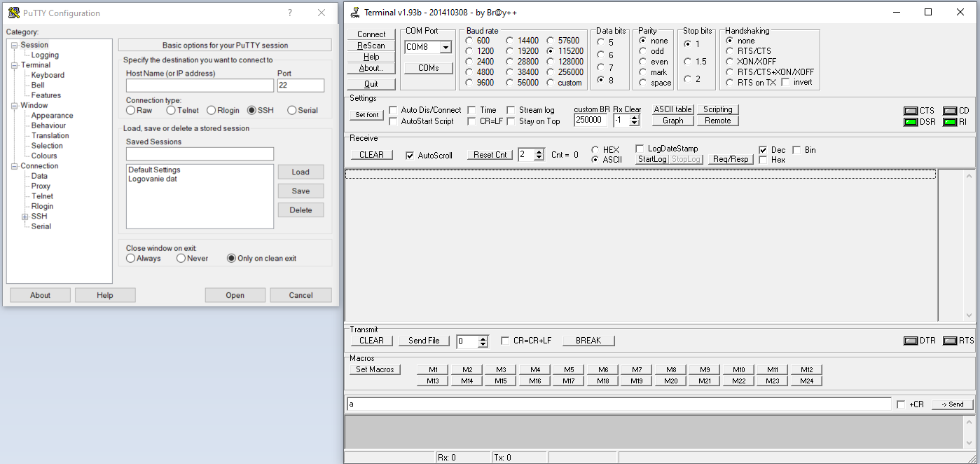Toggle the RTS indicator in Terminal
Viewport: 980px width, 464px height.
coord(950,341)
